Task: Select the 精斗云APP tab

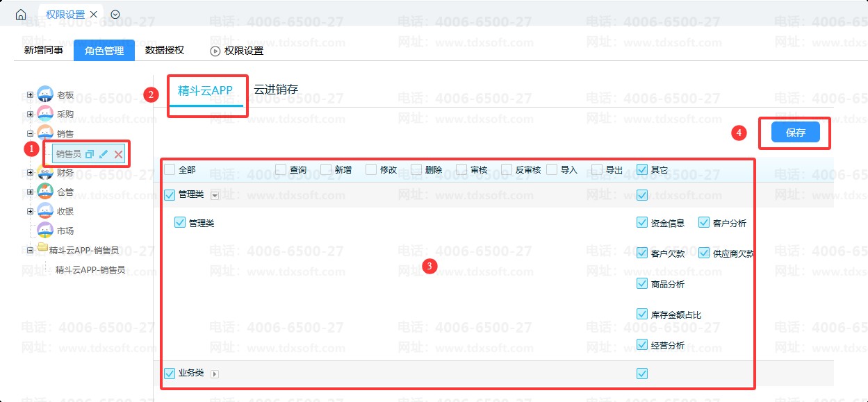Action: (206, 90)
